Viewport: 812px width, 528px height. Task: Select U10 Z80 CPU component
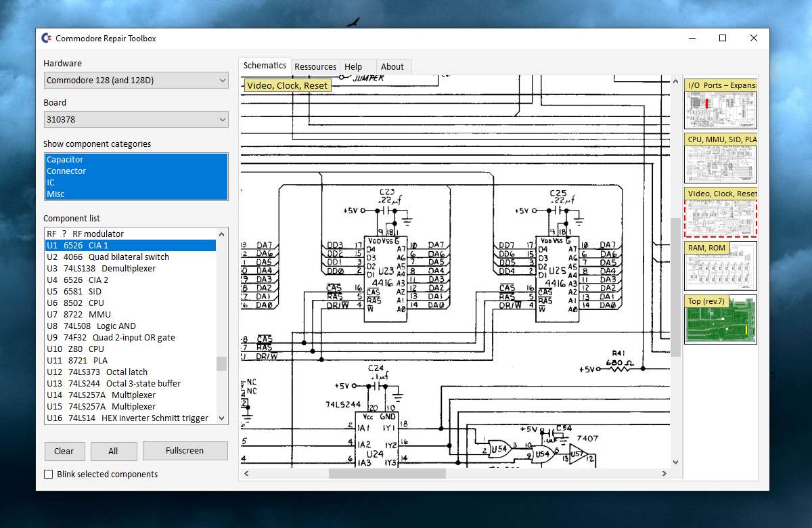(131, 349)
